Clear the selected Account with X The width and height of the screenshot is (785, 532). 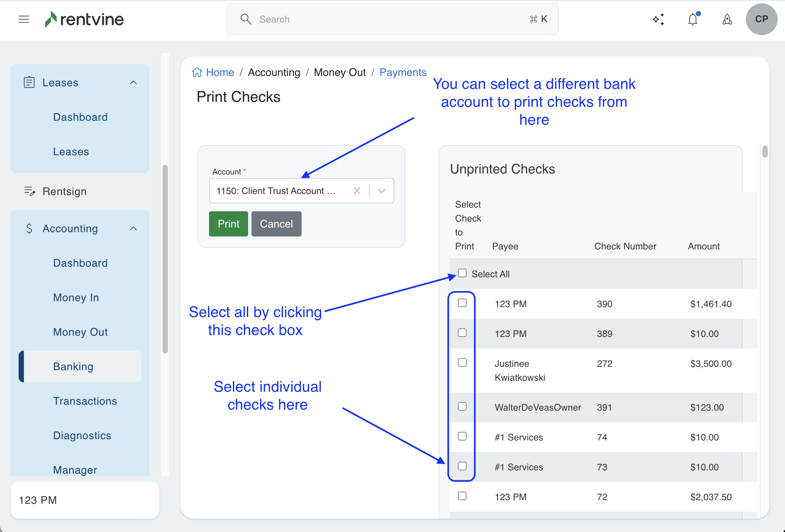click(x=357, y=191)
